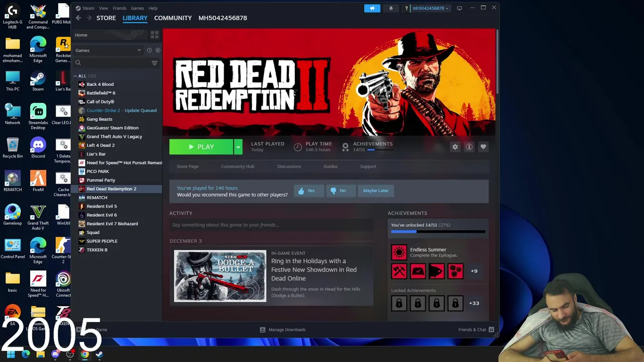
Task: Click the activity say something field
Action: pyautogui.click(x=271, y=225)
